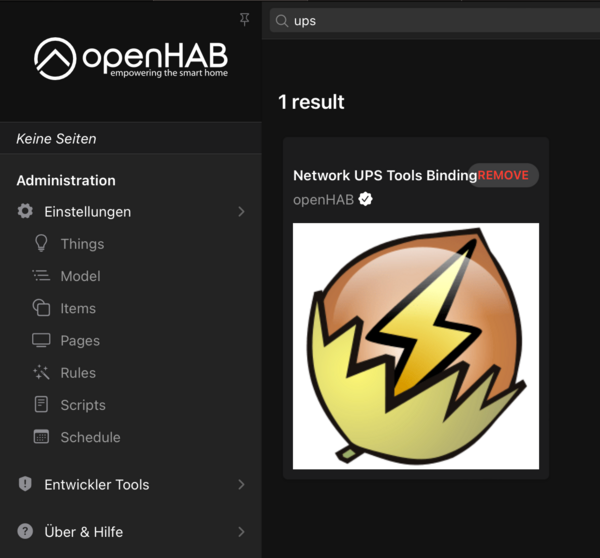Click the Pages monitor icon
The image size is (600, 558).
click(41, 340)
